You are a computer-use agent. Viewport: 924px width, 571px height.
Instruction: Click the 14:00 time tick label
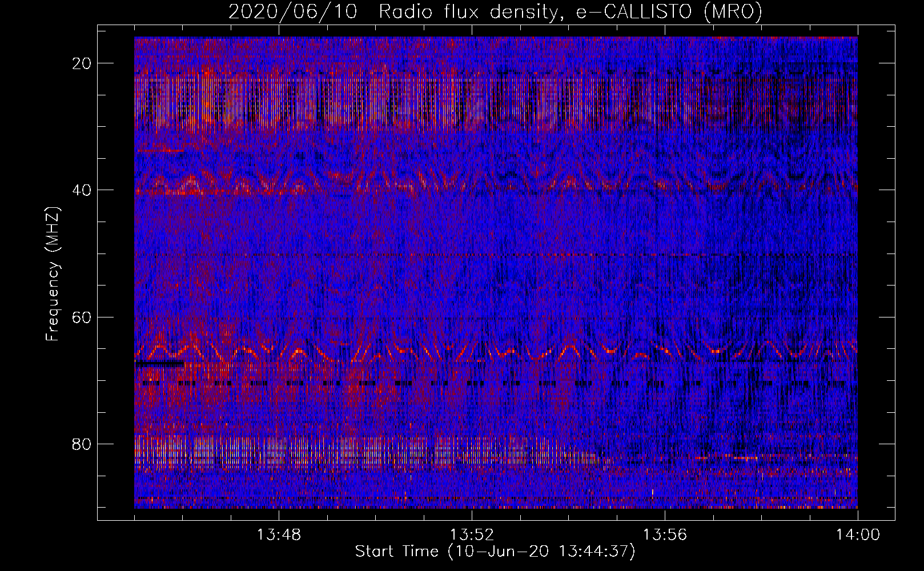[x=858, y=535]
